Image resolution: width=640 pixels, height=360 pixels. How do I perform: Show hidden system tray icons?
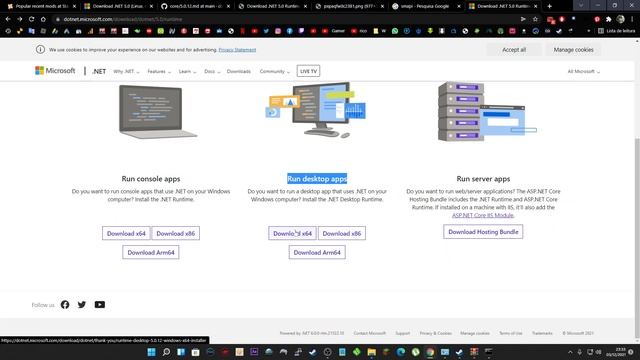click(570, 352)
